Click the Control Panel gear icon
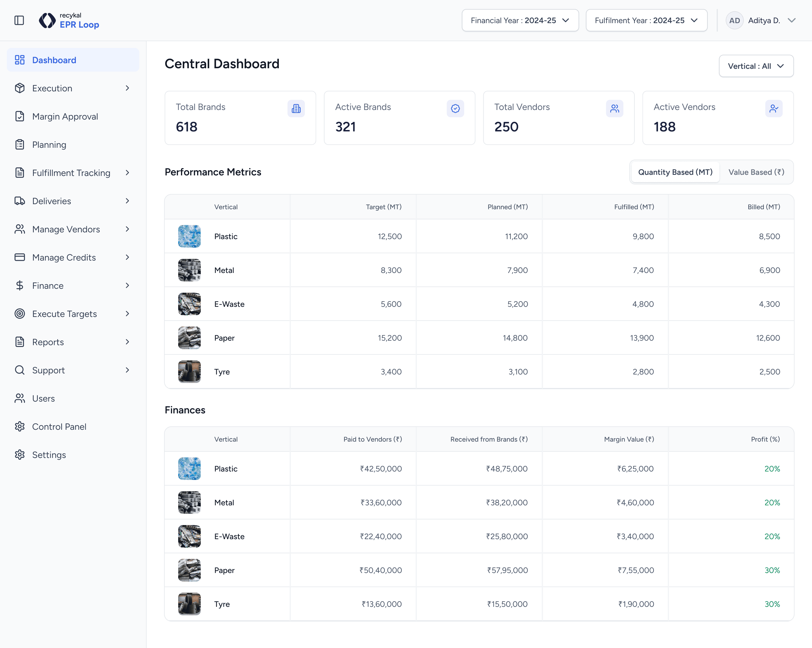The height and width of the screenshot is (648, 812). 19,426
